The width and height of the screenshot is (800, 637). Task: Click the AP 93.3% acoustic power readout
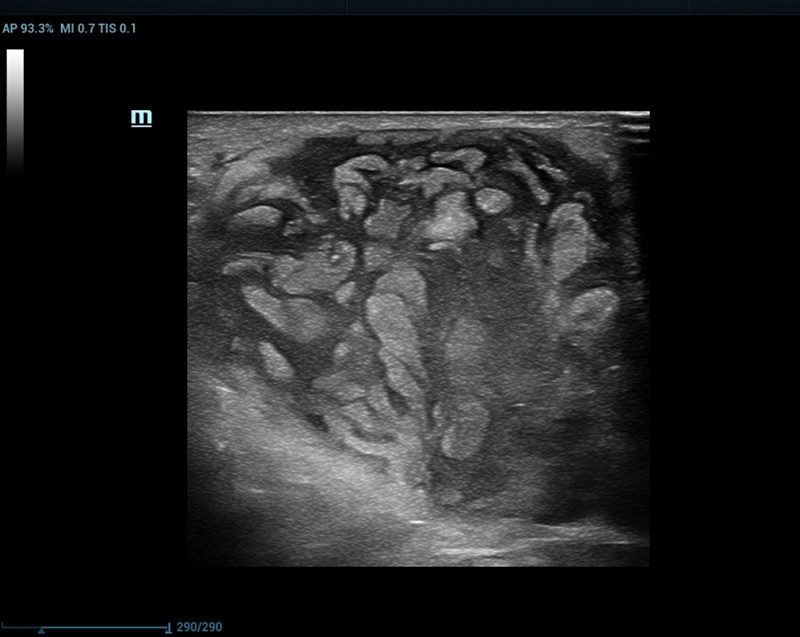[28, 29]
